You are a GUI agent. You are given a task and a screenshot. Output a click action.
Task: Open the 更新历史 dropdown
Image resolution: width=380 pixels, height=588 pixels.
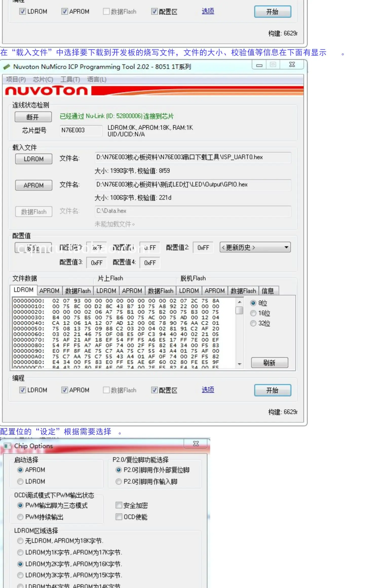[x=255, y=247]
